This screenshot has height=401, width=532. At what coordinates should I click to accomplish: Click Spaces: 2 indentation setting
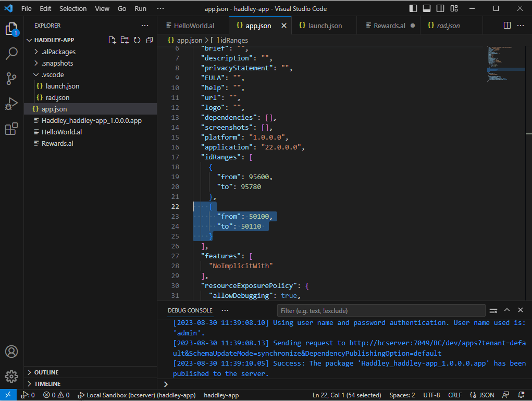coord(402,395)
